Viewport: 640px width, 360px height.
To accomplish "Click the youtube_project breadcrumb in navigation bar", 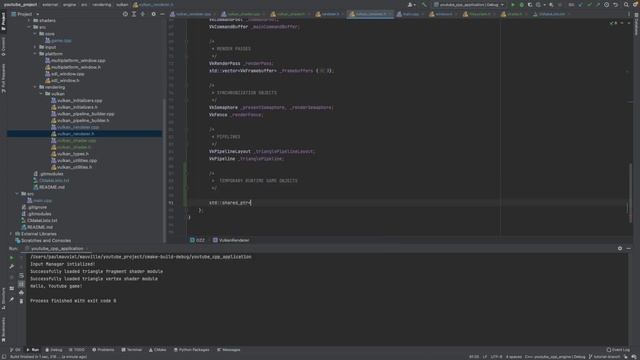I will tap(20, 4).
